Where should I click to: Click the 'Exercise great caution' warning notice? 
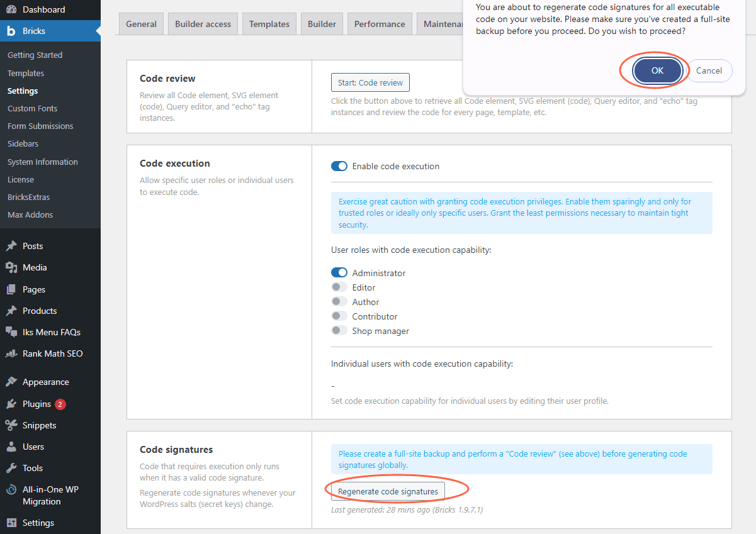click(522, 213)
